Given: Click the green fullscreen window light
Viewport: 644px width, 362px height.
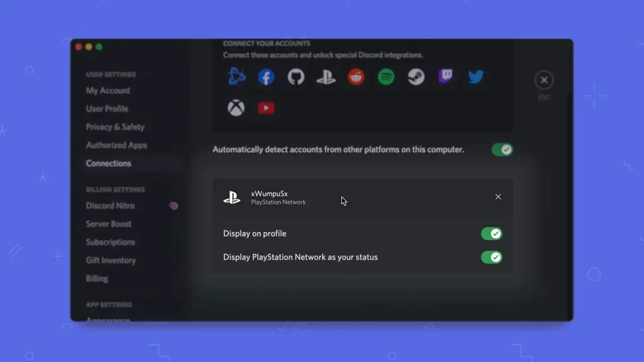Looking at the screenshot, I should tap(99, 47).
